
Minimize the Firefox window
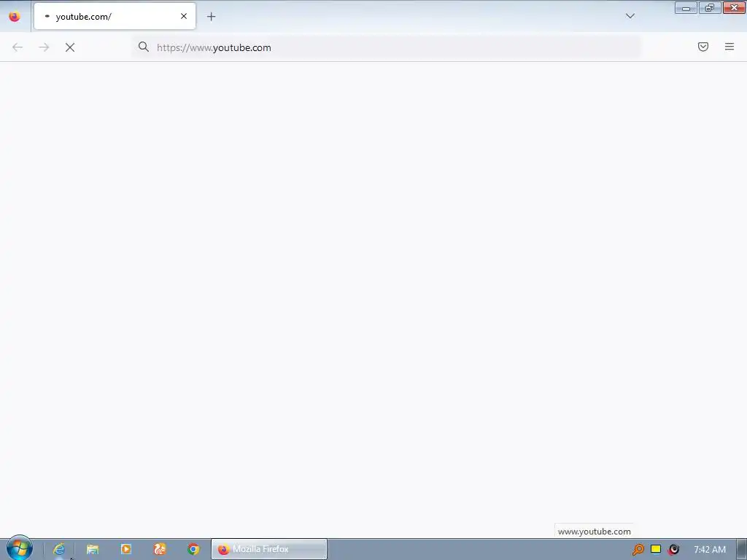[686, 7]
